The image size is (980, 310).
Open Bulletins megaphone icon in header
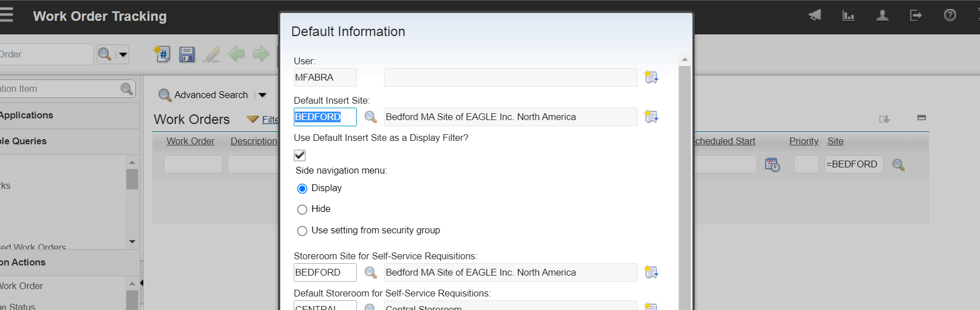click(815, 15)
